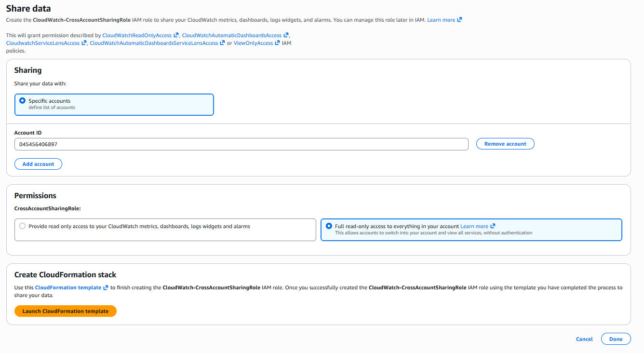Image resolution: width=644 pixels, height=353 pixels.
Task: Launch the CloudFormation template
Action: point(66,311)
